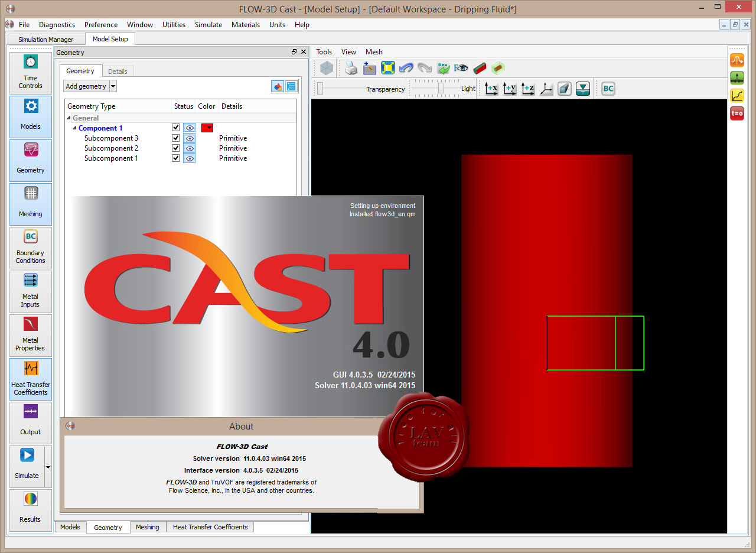Viewport: 756px width, 553px height.
Task: Open the Models panel from sidebar
Action: 30,116
